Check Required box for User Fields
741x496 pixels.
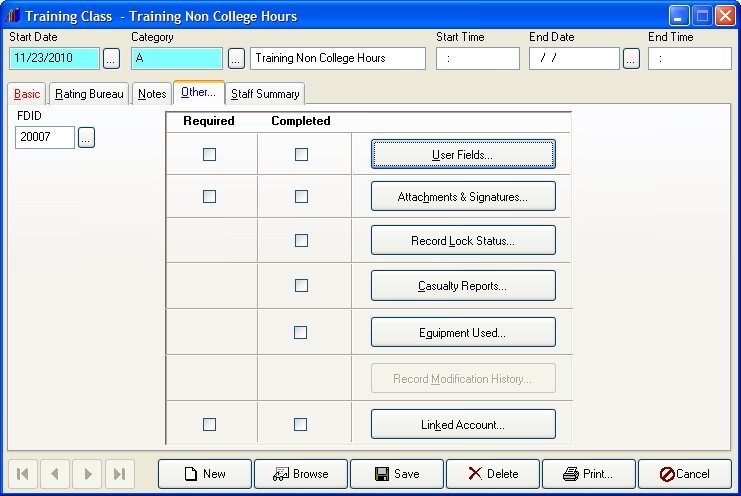[209, 154]
